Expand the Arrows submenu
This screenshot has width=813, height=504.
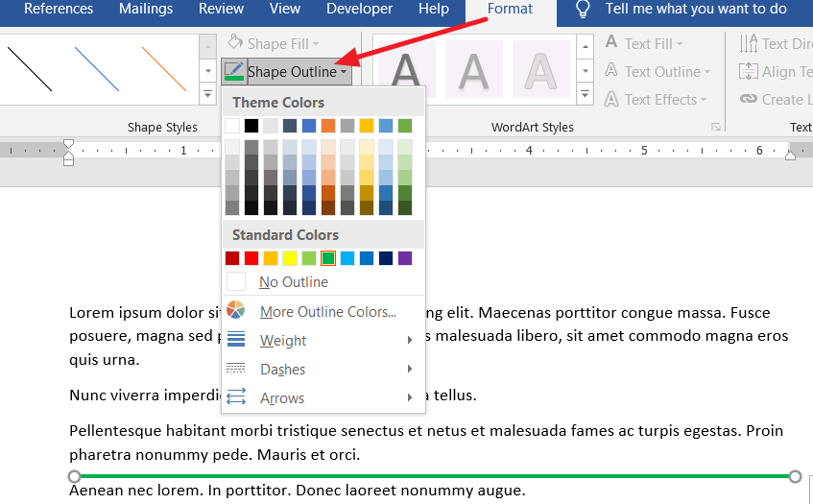coord(410,397)
